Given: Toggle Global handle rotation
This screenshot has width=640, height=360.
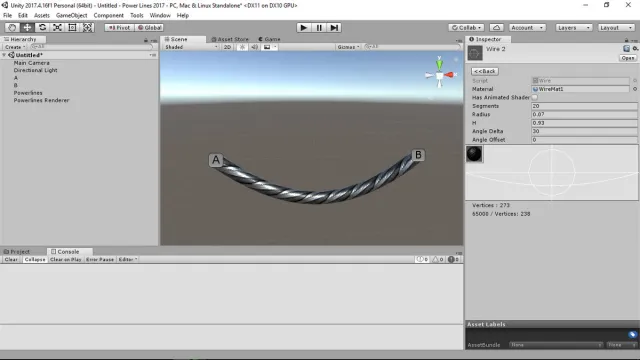Looking at the screenshot, I should (x=149, y=28).
